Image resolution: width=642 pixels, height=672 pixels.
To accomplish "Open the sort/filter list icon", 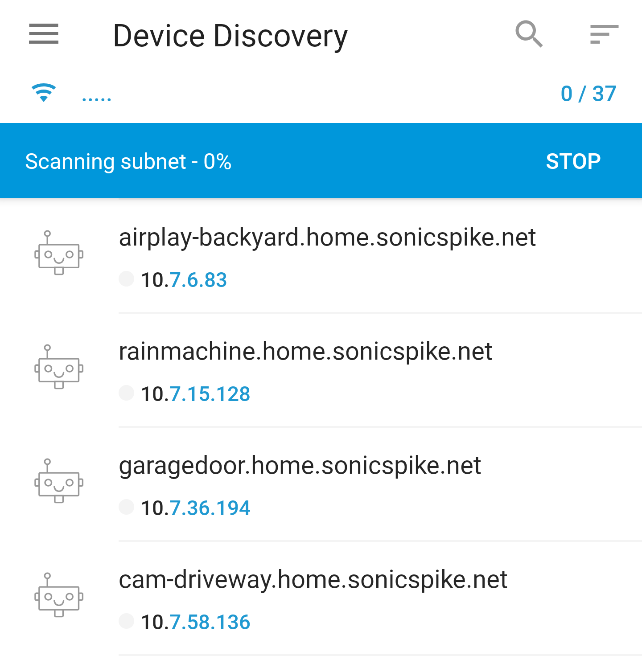I will point(604,34).
